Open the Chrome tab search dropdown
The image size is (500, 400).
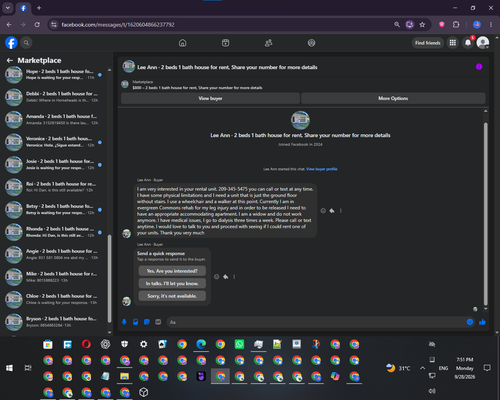click(8, 8)
